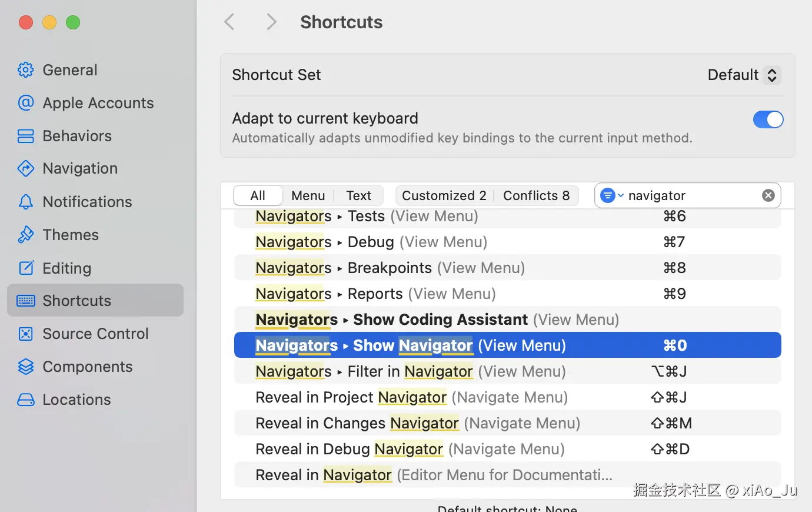Show Conflicts 8 shortcuts
Screen dimensions: 812x512
coord(536,195)
